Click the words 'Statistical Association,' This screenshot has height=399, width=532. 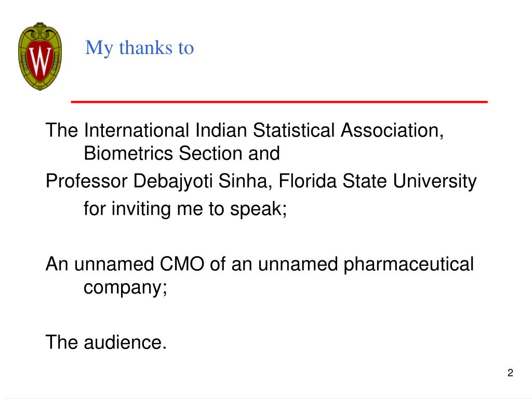click(x=348, y=130)
